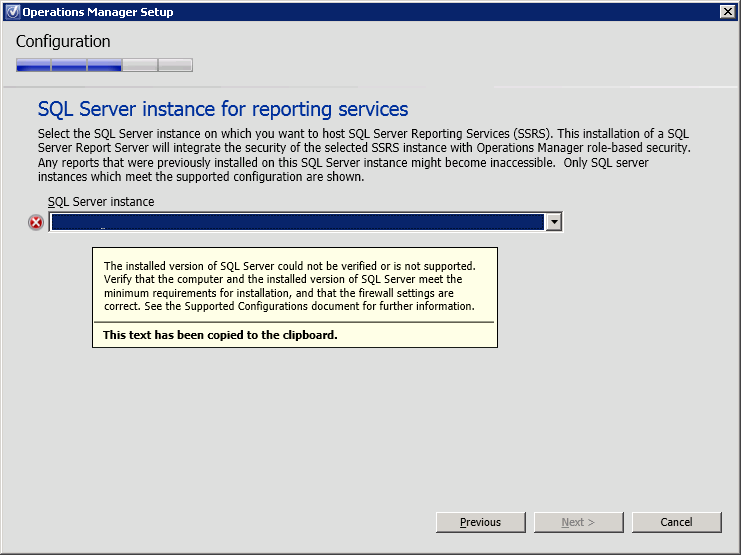Click the second filled progress bar segment
The width and height of the screenshot is (741, 555).
[x=69, y=66]
